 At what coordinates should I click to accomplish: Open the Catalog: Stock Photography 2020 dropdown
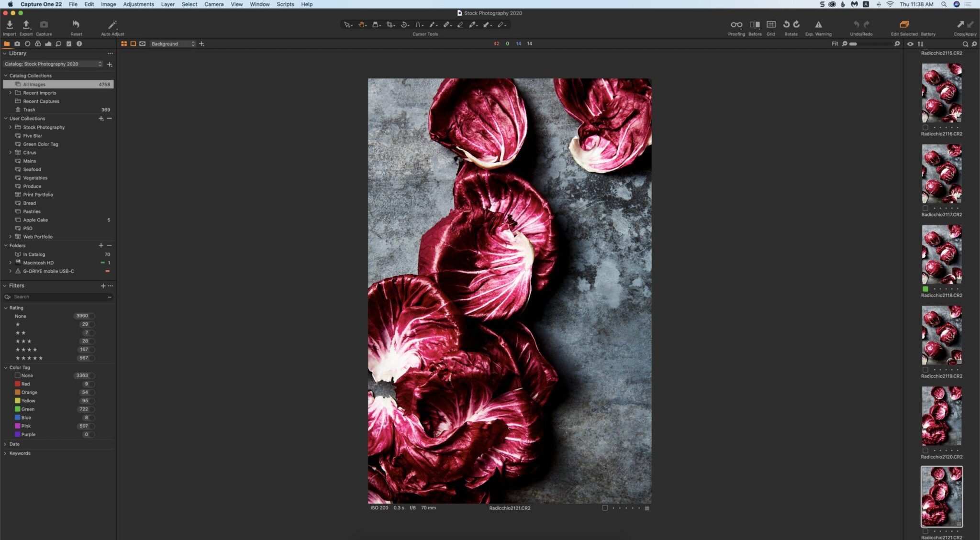pyautogui.click(x=53, y=64)
